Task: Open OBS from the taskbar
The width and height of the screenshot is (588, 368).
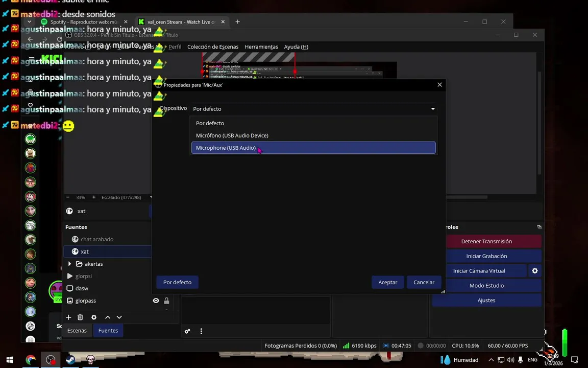Action: click(51, 360)
